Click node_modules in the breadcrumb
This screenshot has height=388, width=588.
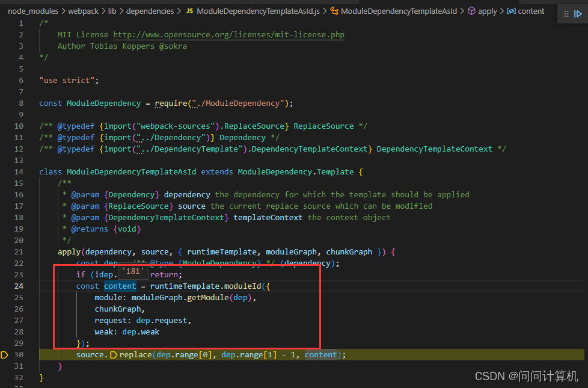tap(33, 11)
